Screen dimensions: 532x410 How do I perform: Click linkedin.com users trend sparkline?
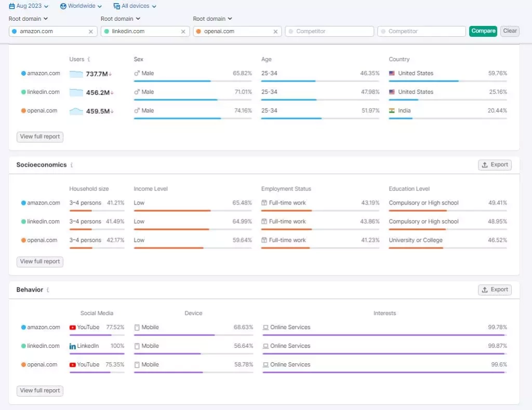tap(76, 92)
